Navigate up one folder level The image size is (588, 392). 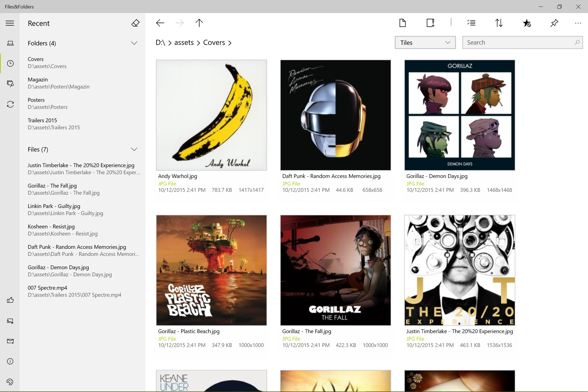199,23
